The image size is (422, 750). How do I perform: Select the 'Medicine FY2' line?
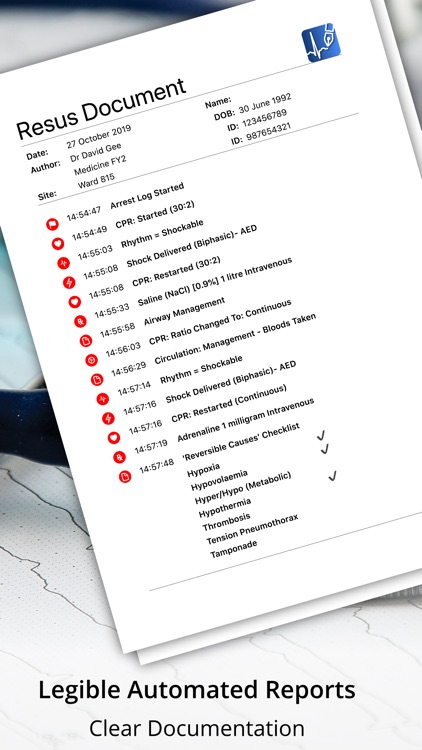pyautogui.click(x=100, y=165)
